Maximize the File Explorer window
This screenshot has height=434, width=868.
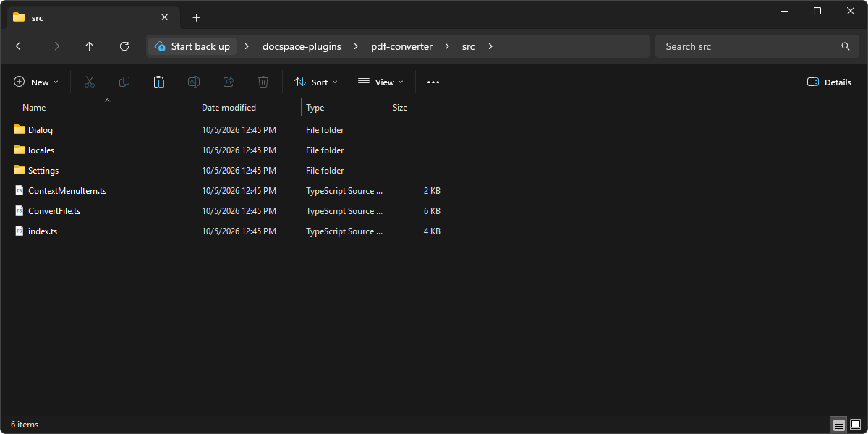tap(817, 11)
